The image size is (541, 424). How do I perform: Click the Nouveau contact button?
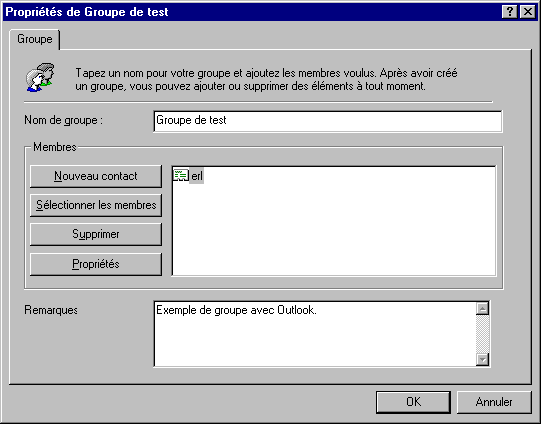pyautogui.click(x=96, y=176)
